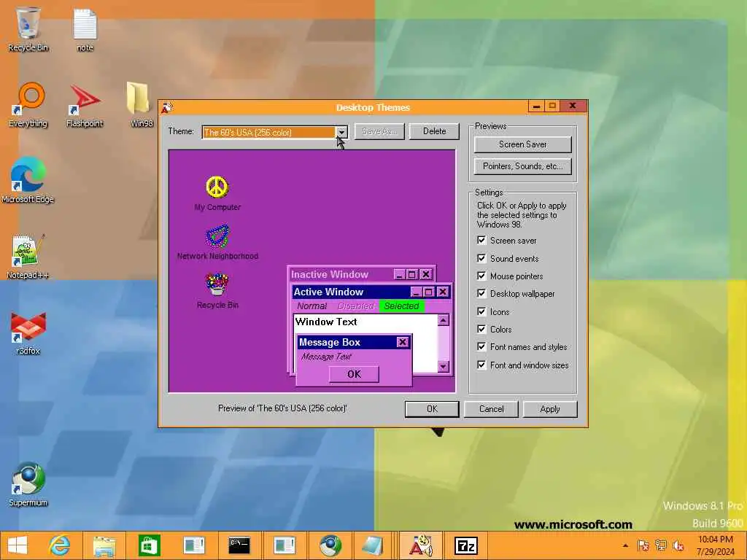
Task: Activate the Desktop Themes taskbar button
Action: (x=420, y=545)
